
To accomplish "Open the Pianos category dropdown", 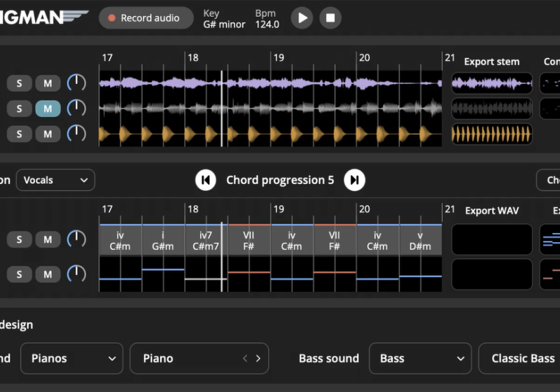I will [x=71, y=358].
